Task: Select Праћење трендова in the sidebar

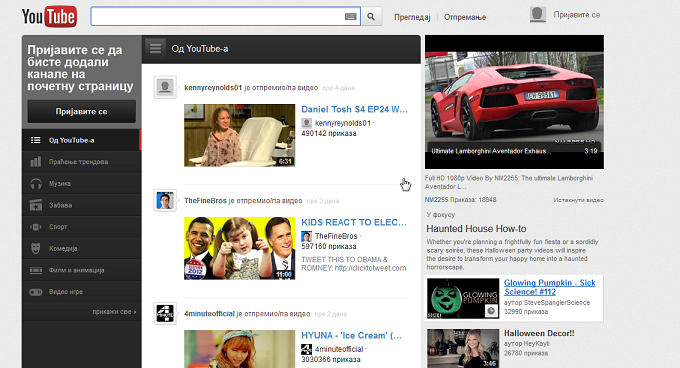Action: [x=82, y=162]
